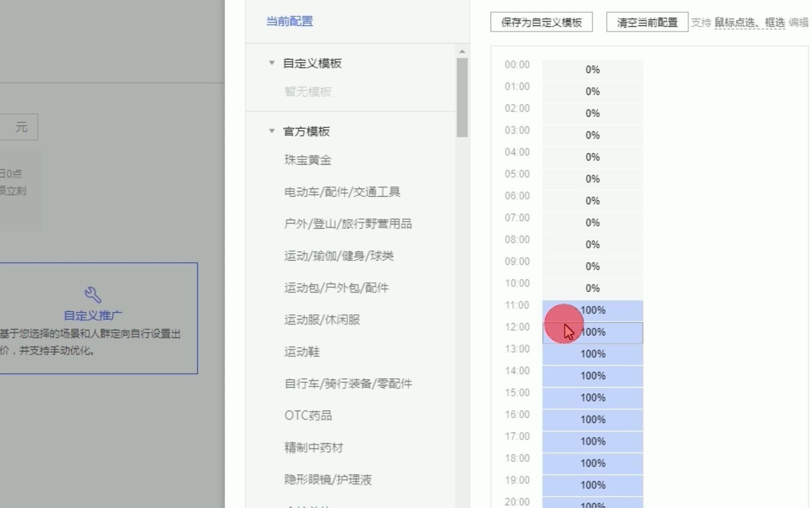Select the 电动车/配件/交通工具 template

(x=342, y=192)
